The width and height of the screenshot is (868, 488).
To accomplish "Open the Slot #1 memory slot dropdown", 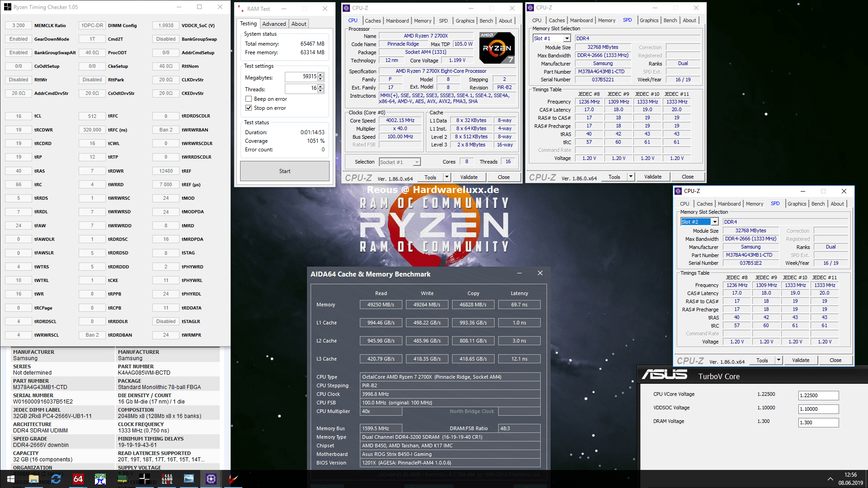I will (567, 38).
